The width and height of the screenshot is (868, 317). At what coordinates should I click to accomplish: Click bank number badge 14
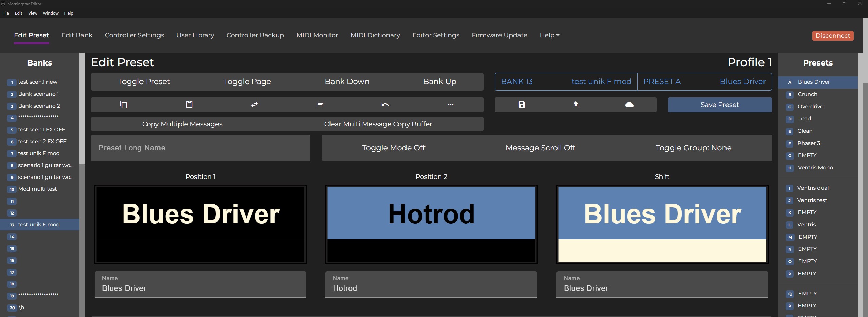click(x=12, y=237)
